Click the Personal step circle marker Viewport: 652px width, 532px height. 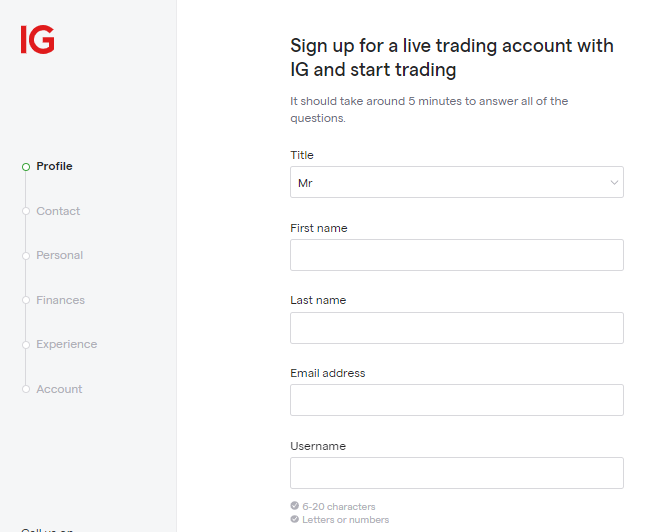click(x=26, y=256)
